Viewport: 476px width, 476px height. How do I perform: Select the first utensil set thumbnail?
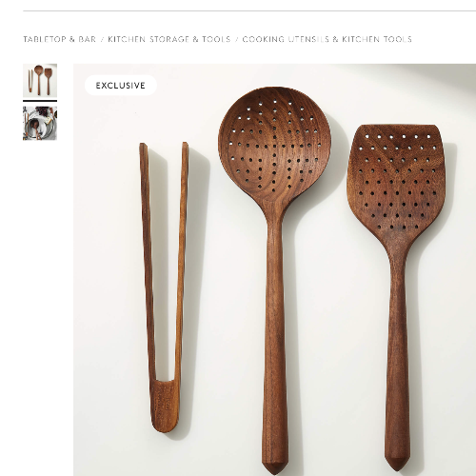coord(40,80)
